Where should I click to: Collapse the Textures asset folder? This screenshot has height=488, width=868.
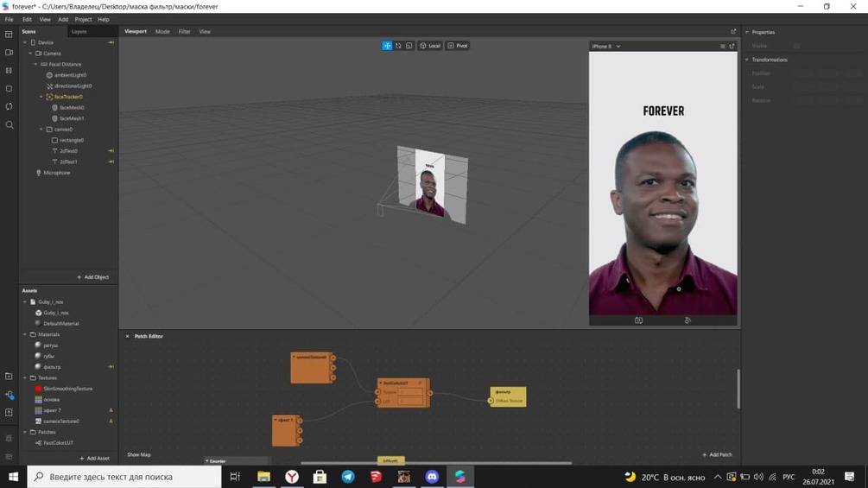[25, 378]
